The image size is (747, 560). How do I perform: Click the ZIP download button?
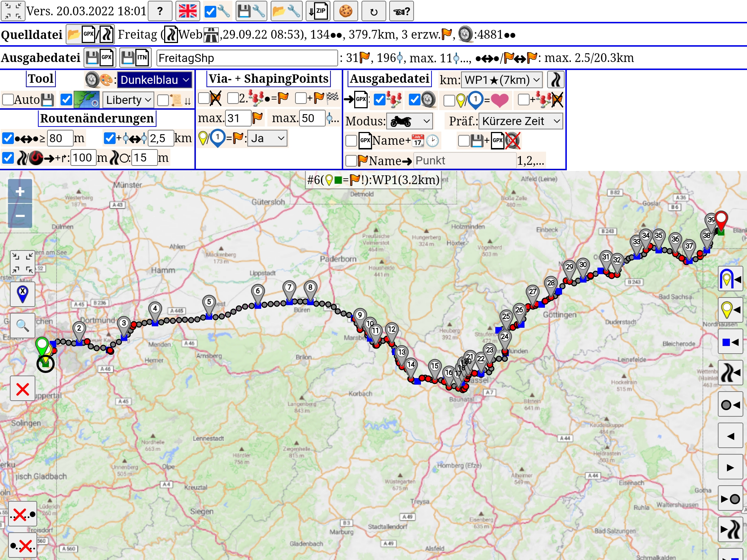click(x=318, y=11)
